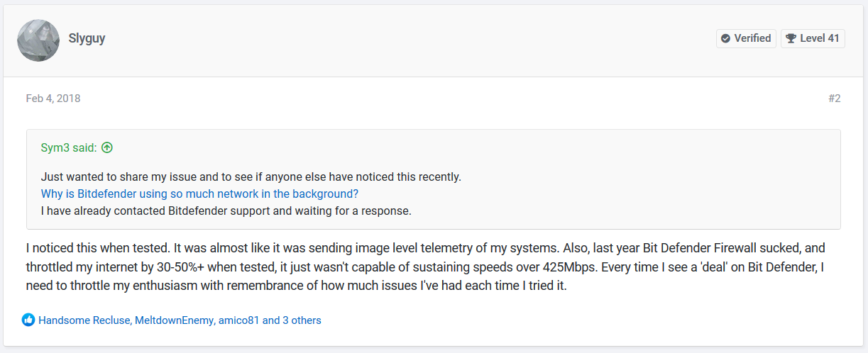Click the Level 41 badge text
Viewport: 868px width, 353px height.
coord(820,38)
